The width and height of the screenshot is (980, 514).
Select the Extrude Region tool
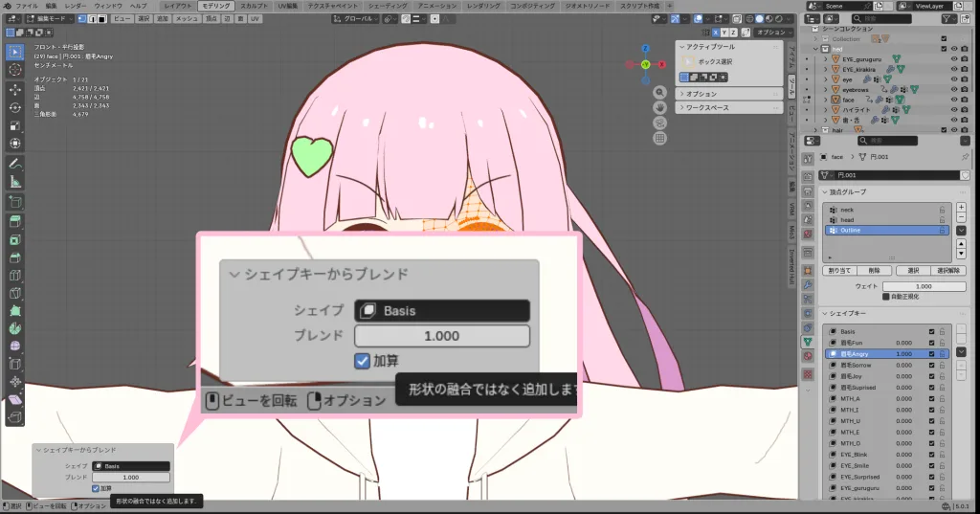click(15, 221)
